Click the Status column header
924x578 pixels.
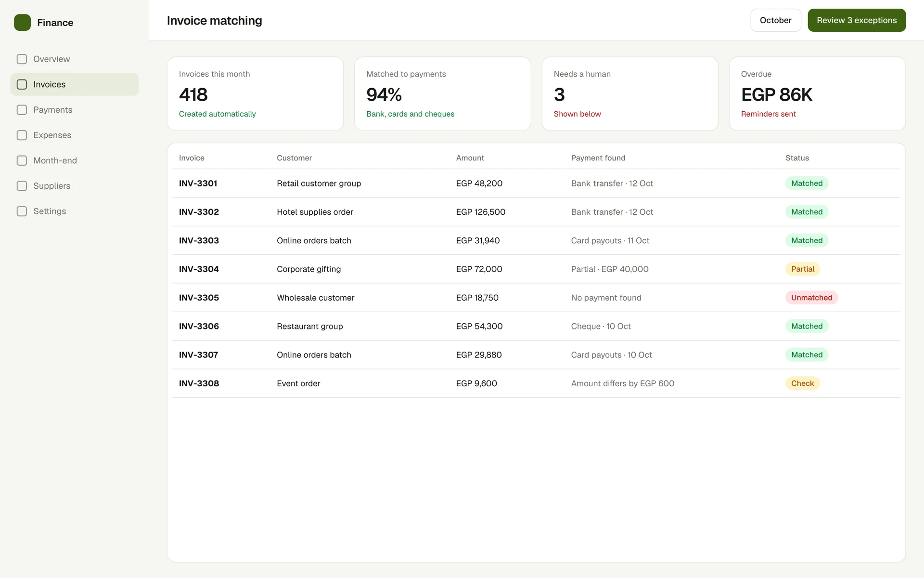point(797,158)
